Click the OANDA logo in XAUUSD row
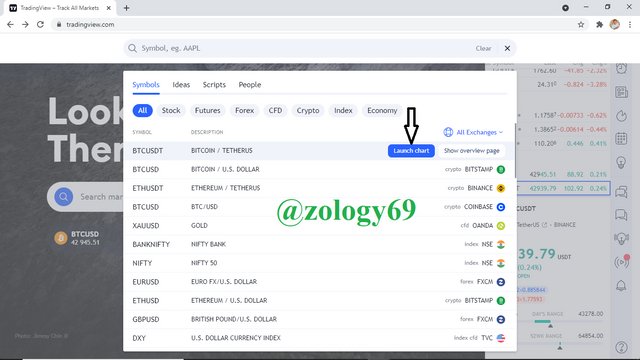 (x=501, y=226)
